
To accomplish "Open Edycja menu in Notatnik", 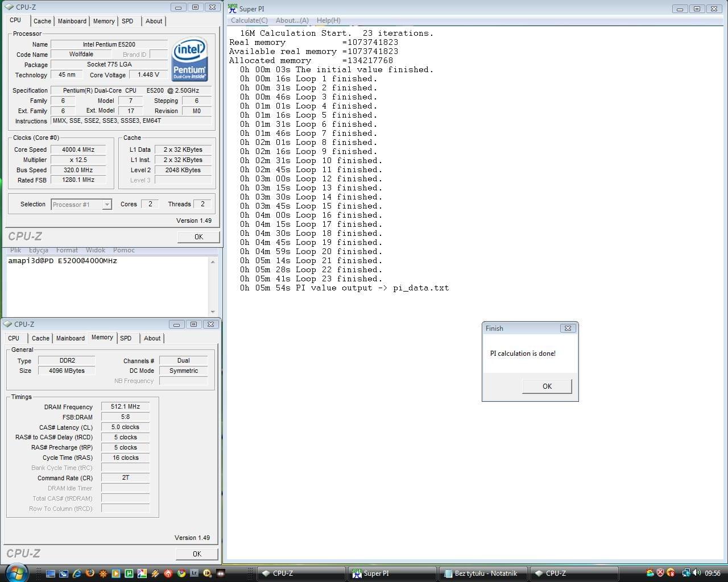I will (38, 250).
